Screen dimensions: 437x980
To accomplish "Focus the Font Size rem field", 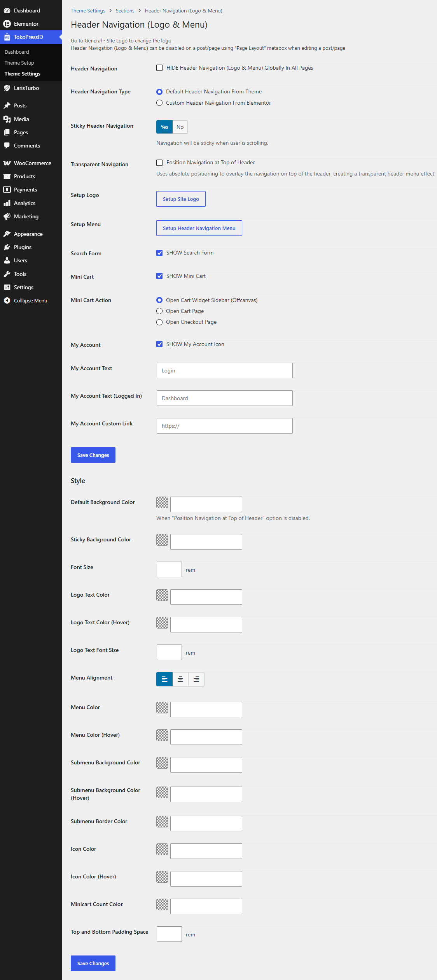I will pyautogui.click(x=169, y=569).
